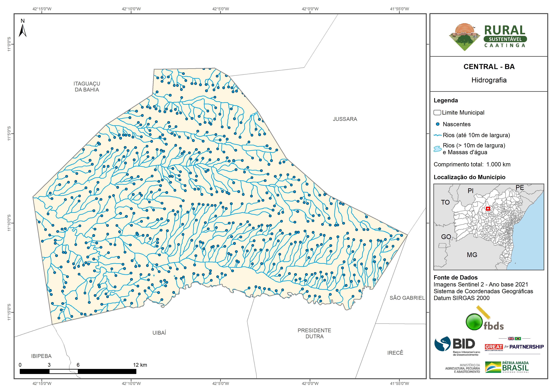This screenshot has width=555, height=392.
Task: Click the UIBAÍ municipality label
Action: (x=159, y=333)
